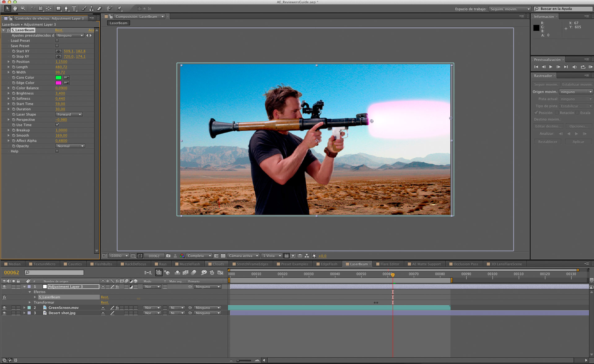The height and width of the screenshot is (364, 594).
Task: Play the preview
Action: 551,67
